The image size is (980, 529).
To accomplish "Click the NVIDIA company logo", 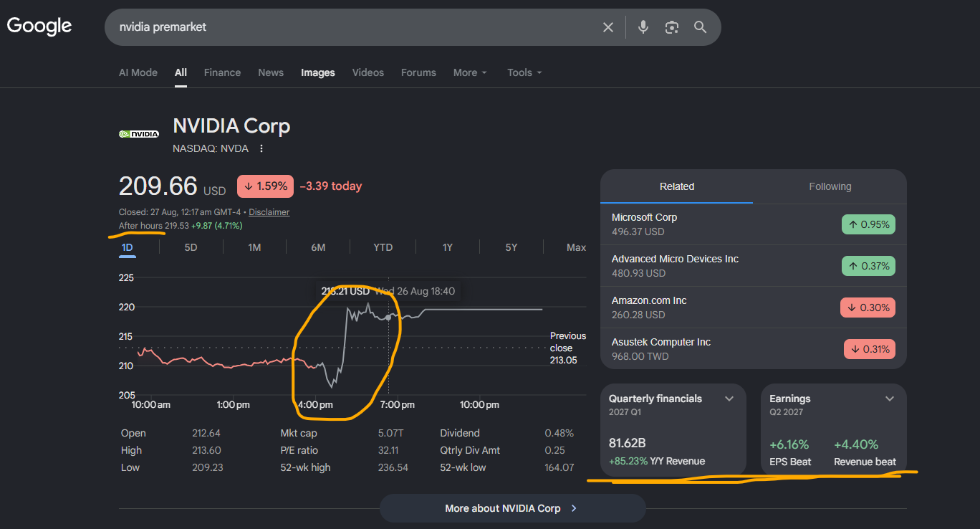I will tap(139, 133).
